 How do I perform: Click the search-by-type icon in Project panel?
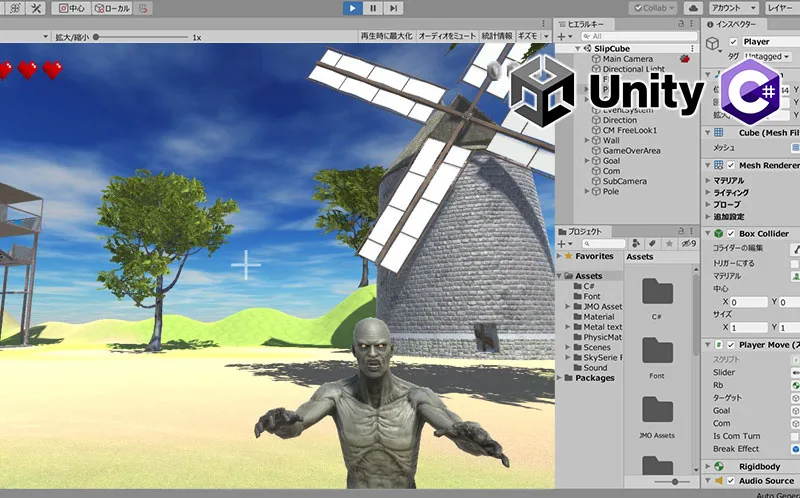pos(636,244)
